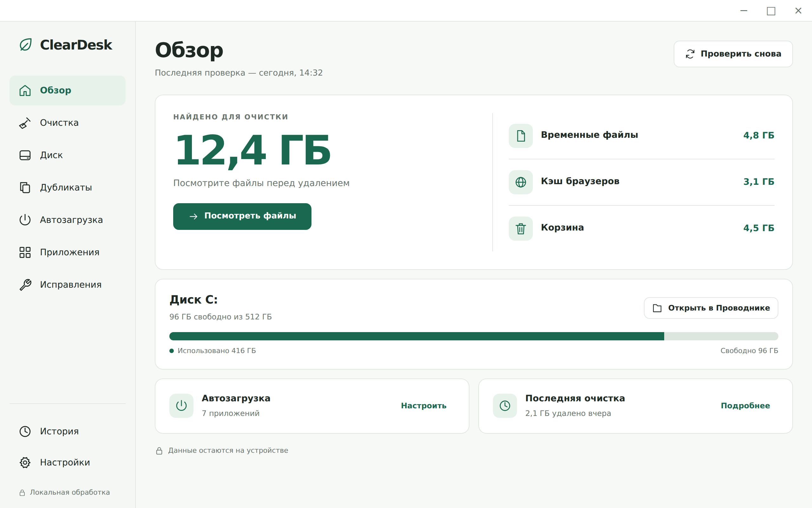Click the Проверить снова button

pos(733,54)
